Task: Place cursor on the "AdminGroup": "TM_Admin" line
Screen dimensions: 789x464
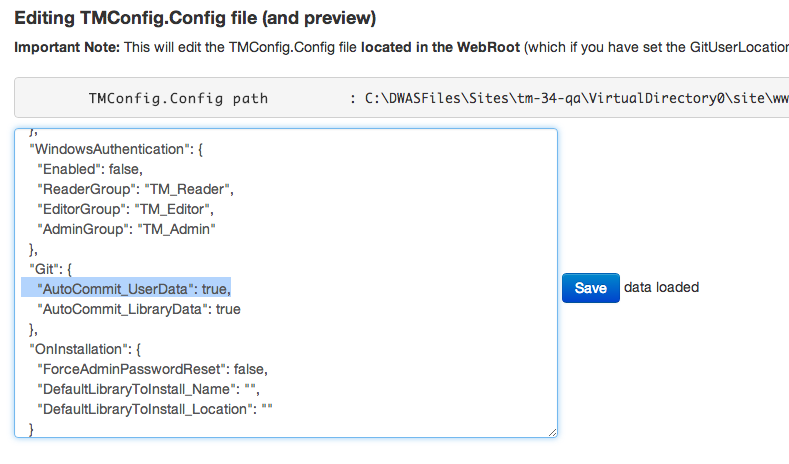Action: [x=126, y=229]
